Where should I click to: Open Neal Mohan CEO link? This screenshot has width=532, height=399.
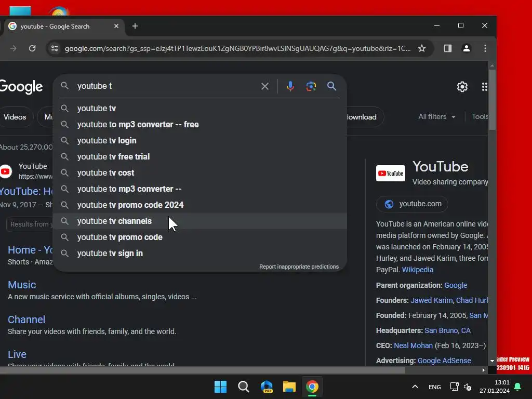pyautogui.click(x=413, y=345)
